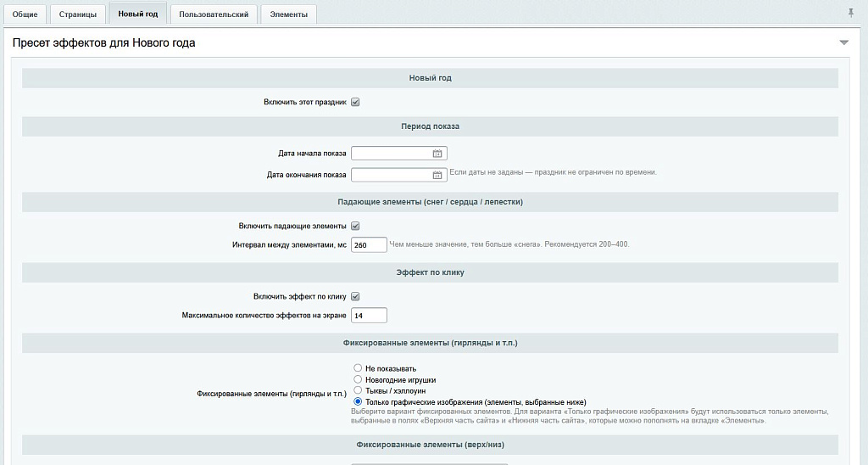The image size is (868, 465).
Task: Click the interval between elements field
Action: coord(369,244)
